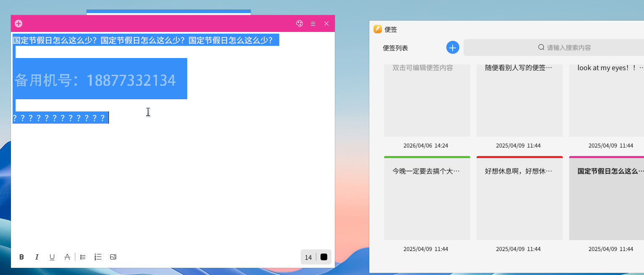Open the font size 14 selector
This screenshot has height=275, width=644.
(x=308, y=257)
